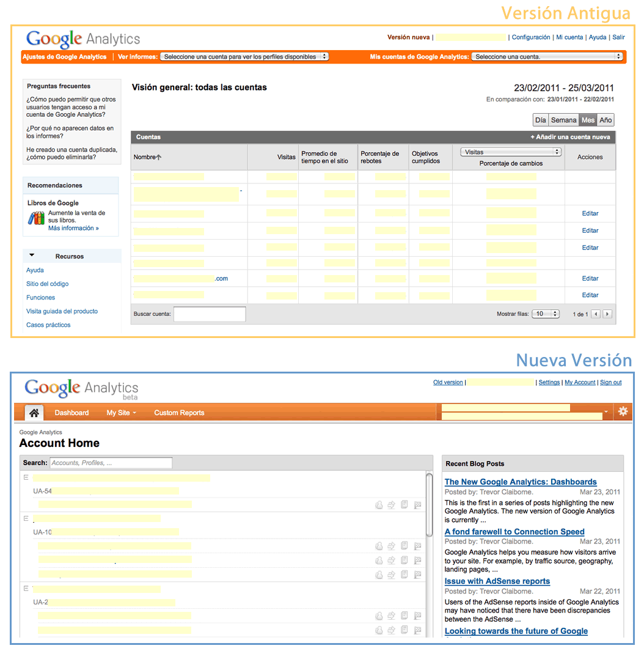Click goals flag icon in first profile under UA-10
Viewport: 644px width, 651px height.
click(x=417, y=546)
